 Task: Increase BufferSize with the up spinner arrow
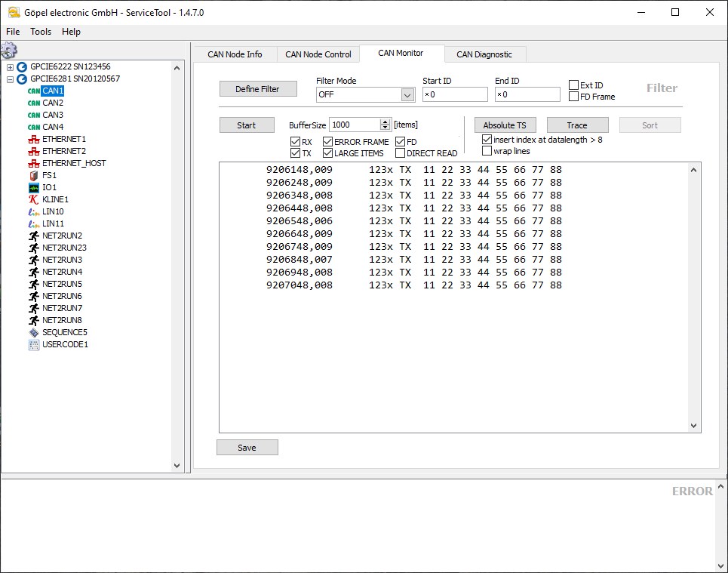click(x=385, y=122)
